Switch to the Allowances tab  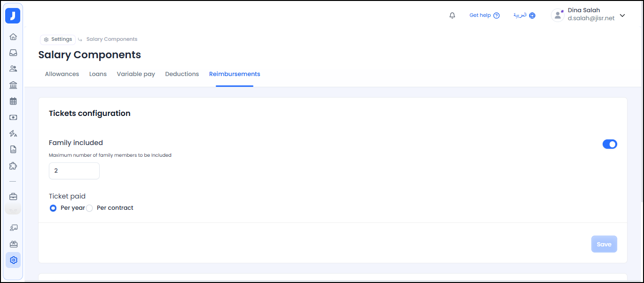(62, 74)
